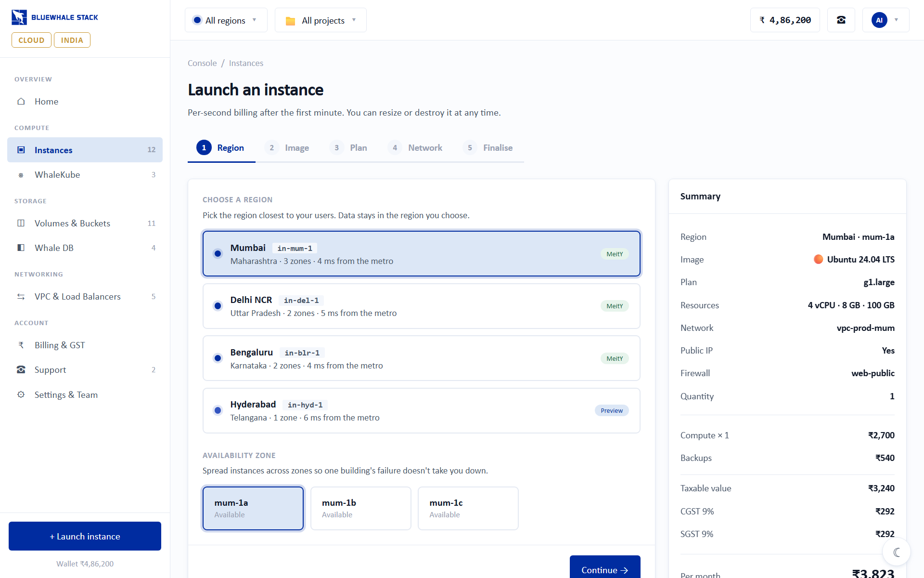Toggle dark mode moon icon
This screenshot has width=924, height=578.
(x=897, y=552)
